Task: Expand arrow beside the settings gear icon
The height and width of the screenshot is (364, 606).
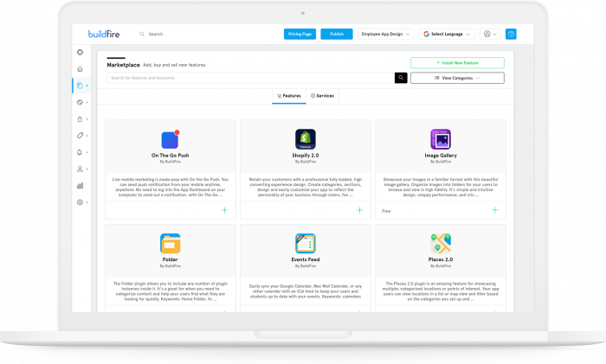Action: tap(87, 202)
